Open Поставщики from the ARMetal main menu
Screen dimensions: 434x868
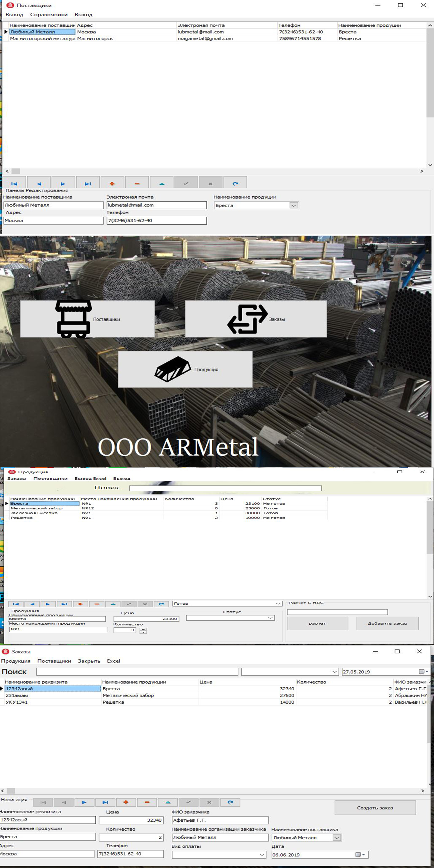click(87, 319)
